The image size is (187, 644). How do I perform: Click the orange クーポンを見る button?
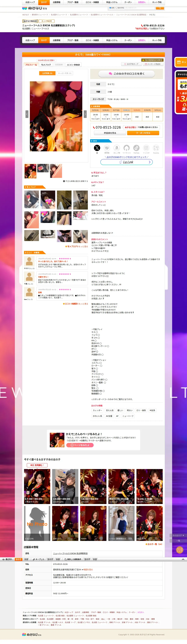pos(143,133)
